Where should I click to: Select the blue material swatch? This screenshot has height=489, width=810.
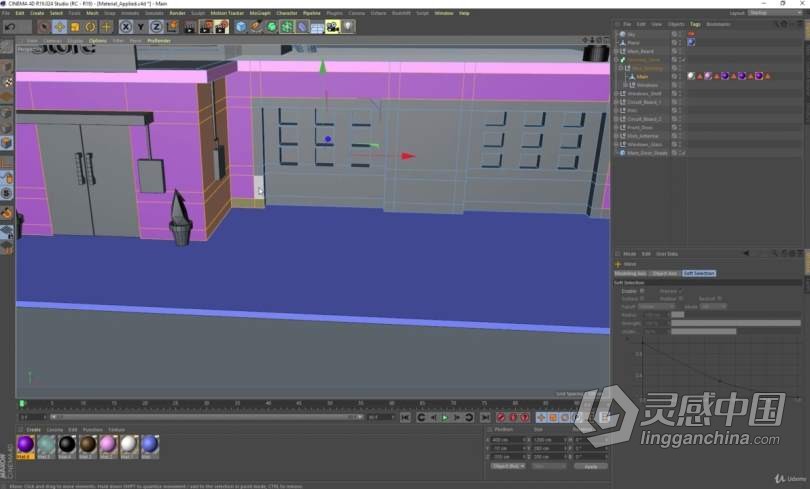point(150,445)
